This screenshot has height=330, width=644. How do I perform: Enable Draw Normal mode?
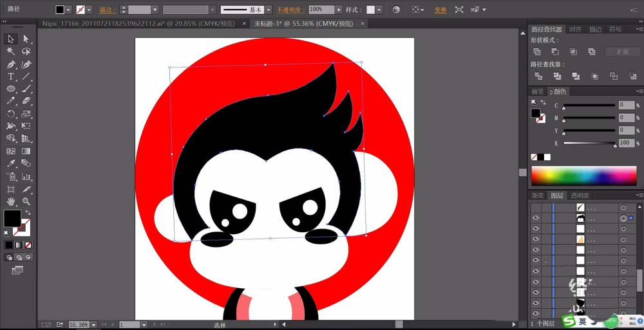[10, 257]
